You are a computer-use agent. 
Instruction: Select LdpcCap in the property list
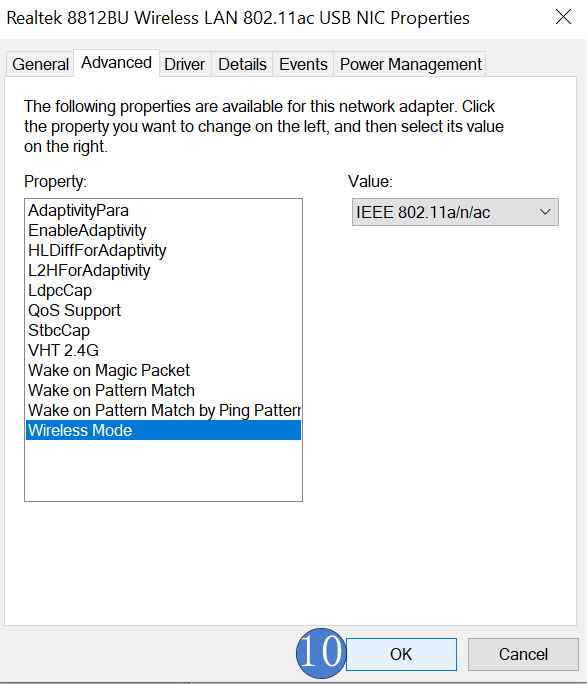163,291
